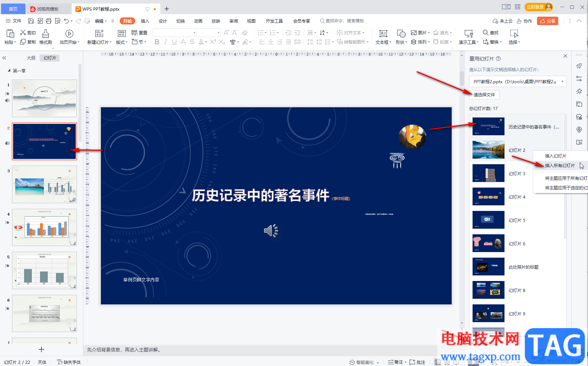Open the 版式 layout dropdown

(x=122, y=42)
